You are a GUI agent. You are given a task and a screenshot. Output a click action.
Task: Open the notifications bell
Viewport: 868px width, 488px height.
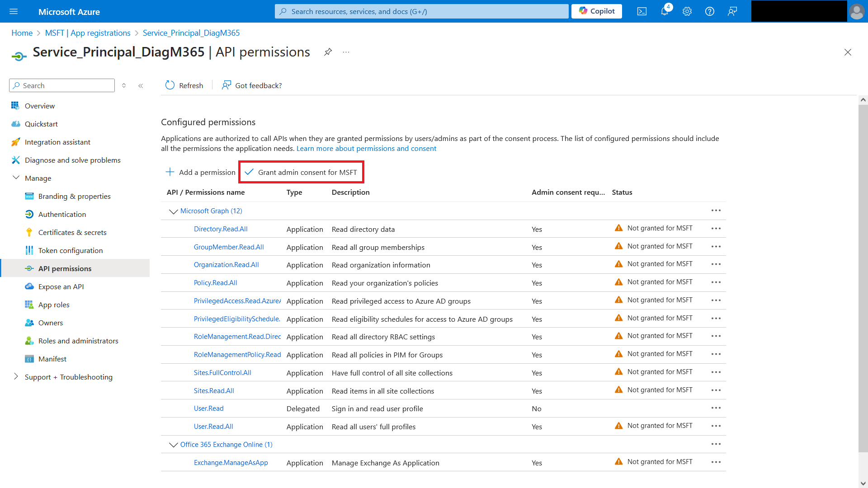(664, 11)
